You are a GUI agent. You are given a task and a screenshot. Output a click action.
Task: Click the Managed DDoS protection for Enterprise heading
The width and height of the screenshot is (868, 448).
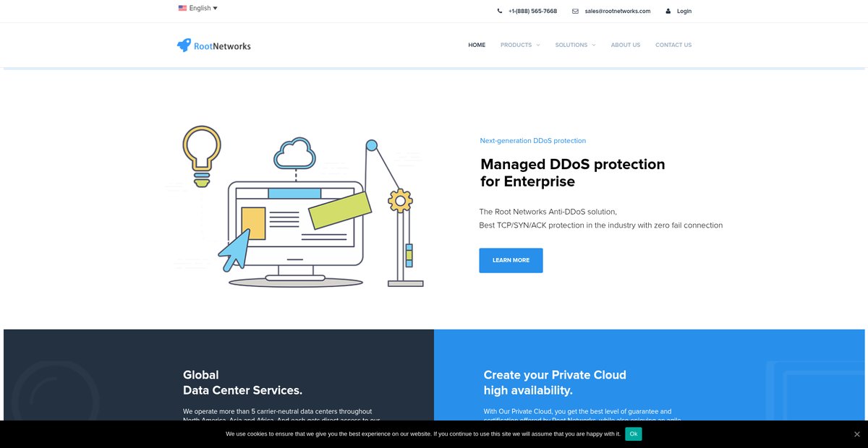(573, 173)
